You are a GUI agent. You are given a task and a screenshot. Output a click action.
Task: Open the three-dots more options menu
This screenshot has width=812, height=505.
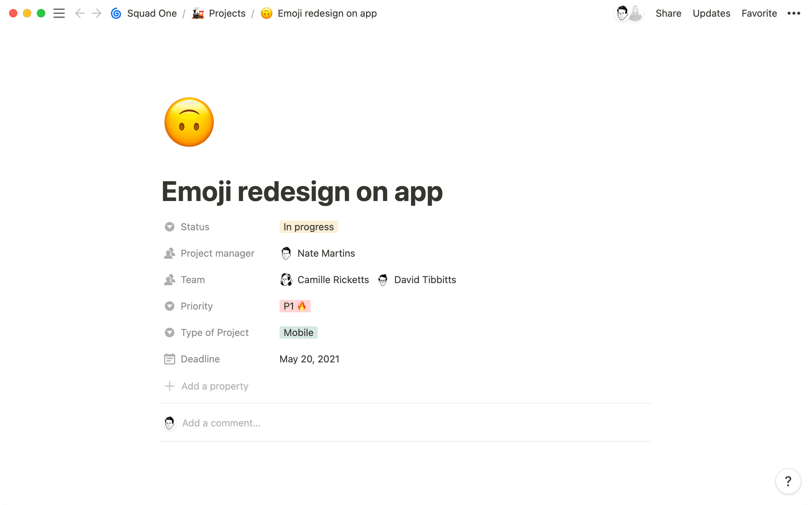[x=794, y=14]
